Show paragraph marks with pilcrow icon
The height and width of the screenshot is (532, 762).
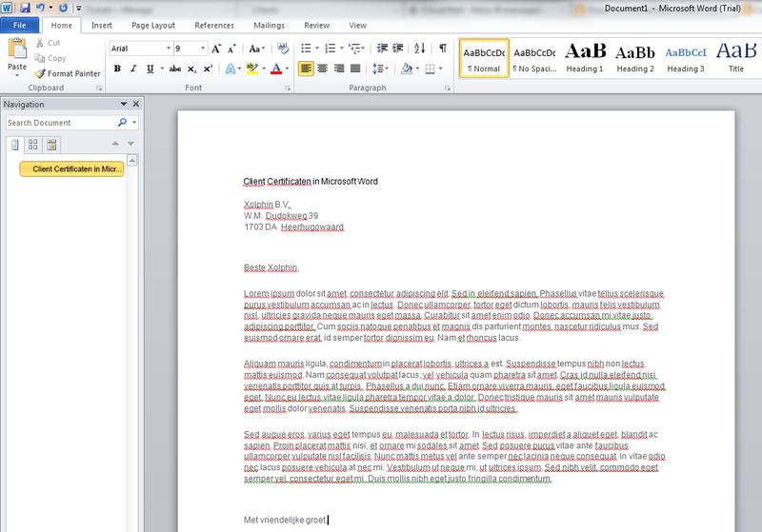443,48
